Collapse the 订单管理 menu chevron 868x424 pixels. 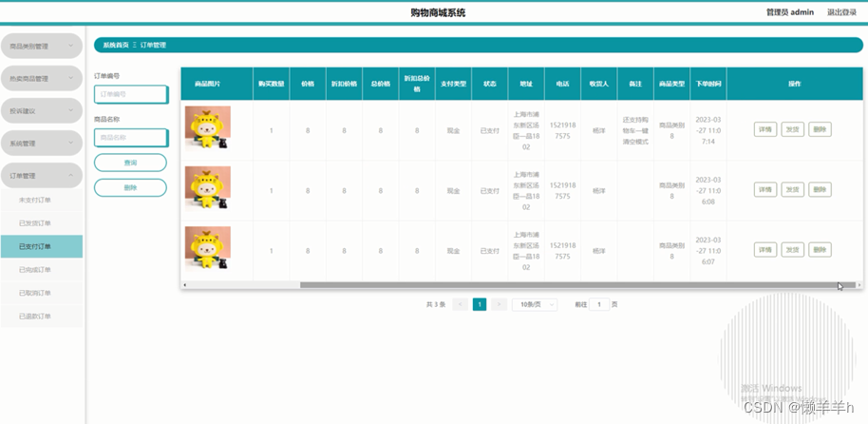coord(71,175)
